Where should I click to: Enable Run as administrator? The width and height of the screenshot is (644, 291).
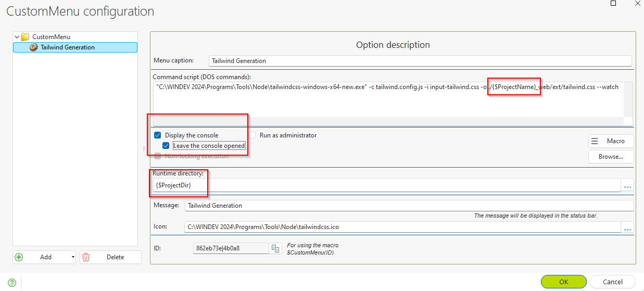click(x=252, y=135)
